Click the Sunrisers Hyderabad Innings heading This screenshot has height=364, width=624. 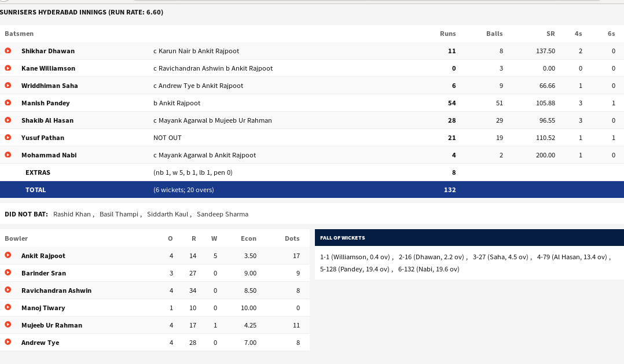[82, 12]
